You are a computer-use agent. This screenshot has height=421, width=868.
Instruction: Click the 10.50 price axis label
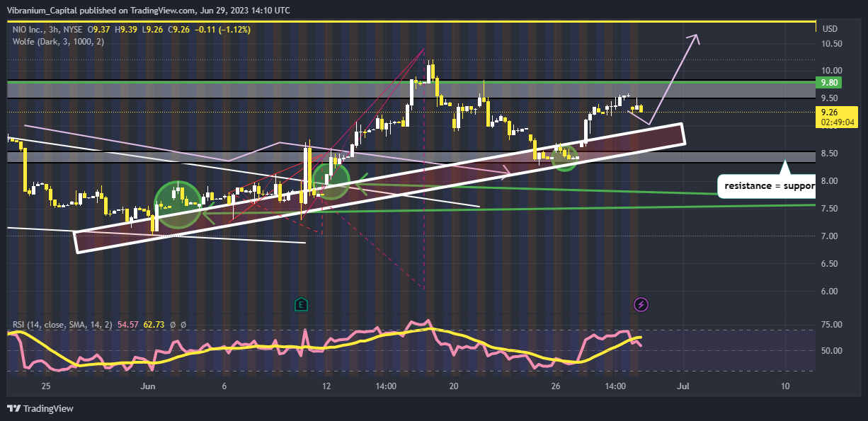833,44
